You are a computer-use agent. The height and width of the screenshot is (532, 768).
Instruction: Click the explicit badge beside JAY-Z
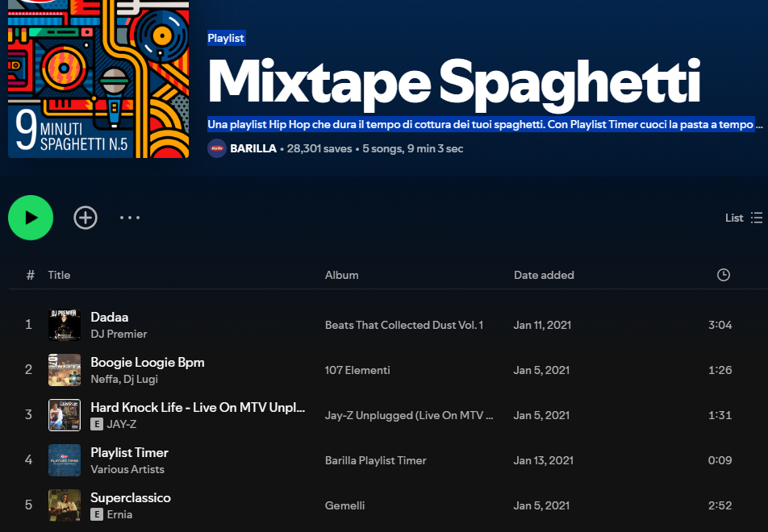(97, 424)
